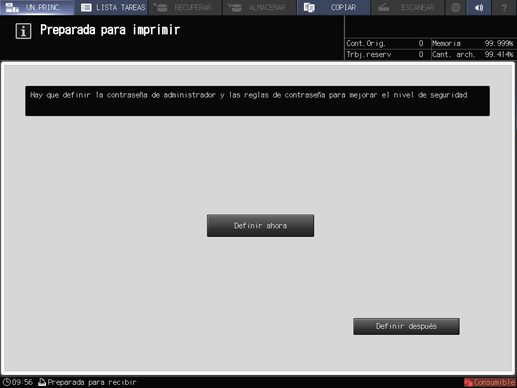
Task: Click the administrator password message text
Action: (249, 95)
